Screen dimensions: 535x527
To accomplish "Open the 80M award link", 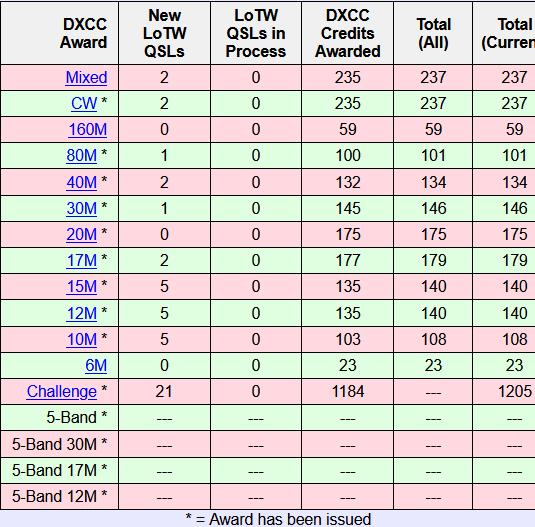I will pyautogui.click(x=82, y=155).
